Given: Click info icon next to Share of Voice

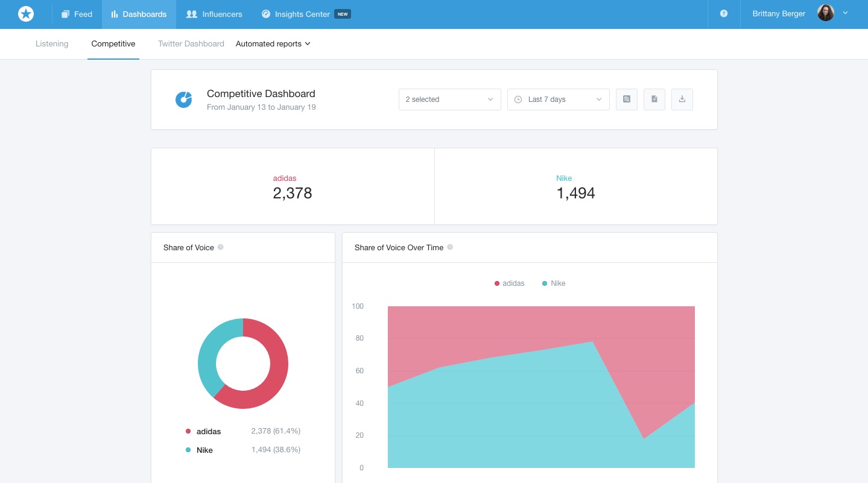Looking at the screenshot, I should click(x=221, y=247).
